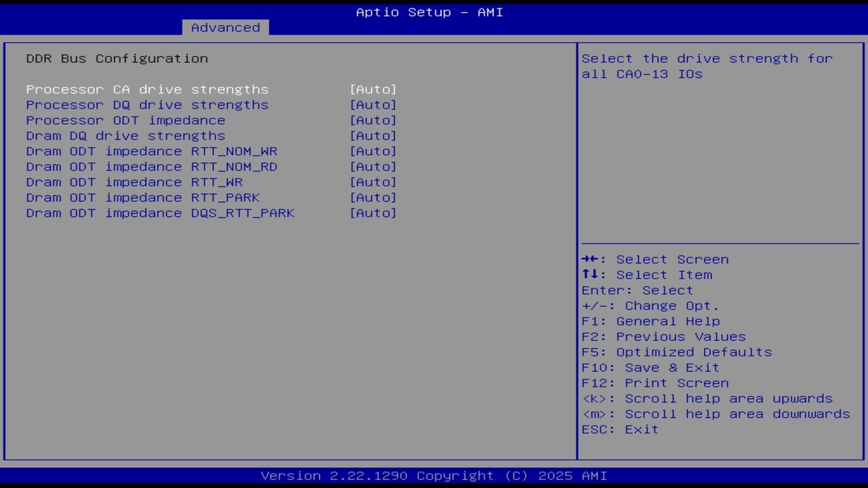
Task: Open the Dram DQ drive strengths options
Action: click(125, 136)
